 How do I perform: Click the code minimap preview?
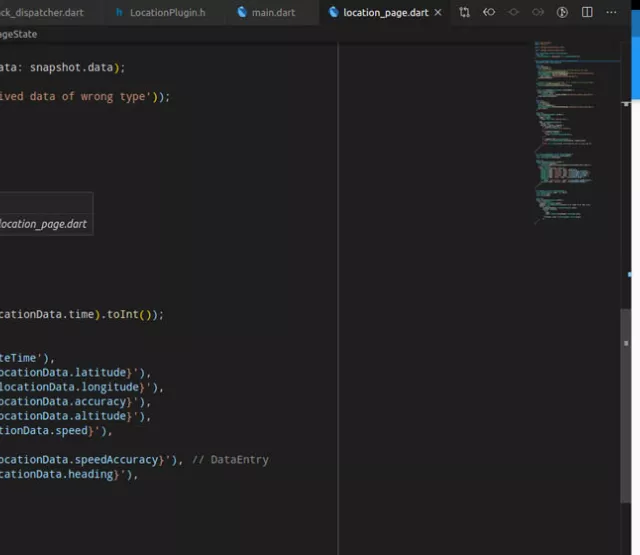click(x=565, y=130)
